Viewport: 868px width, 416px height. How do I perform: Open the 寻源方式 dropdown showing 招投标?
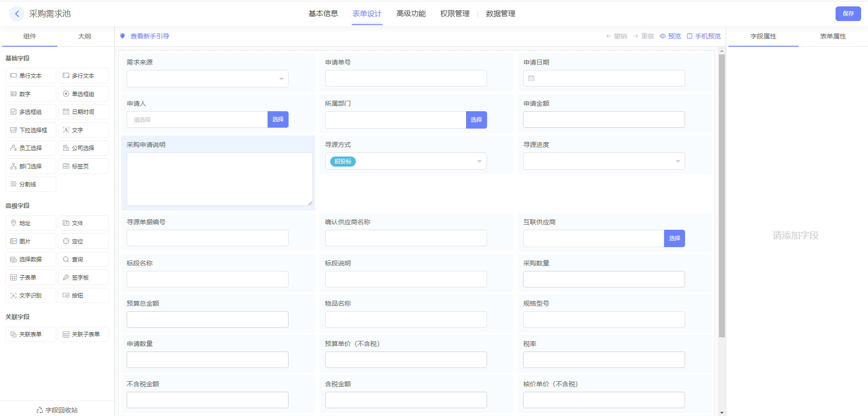pyautogui.click(x=406, y=161)
